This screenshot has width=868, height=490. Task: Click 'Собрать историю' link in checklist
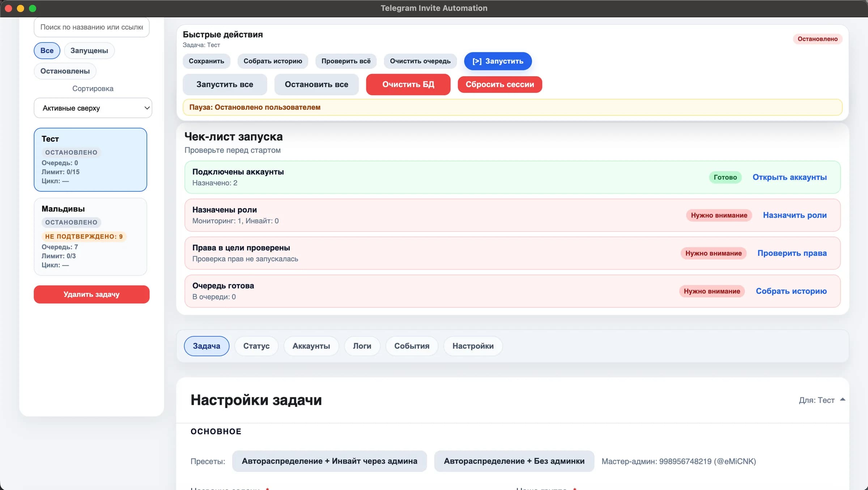791,291
